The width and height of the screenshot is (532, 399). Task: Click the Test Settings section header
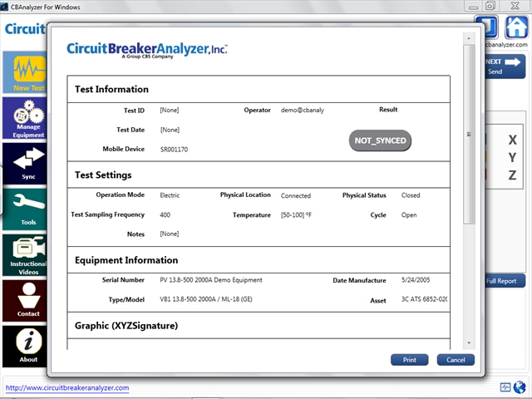pos(103,175)
